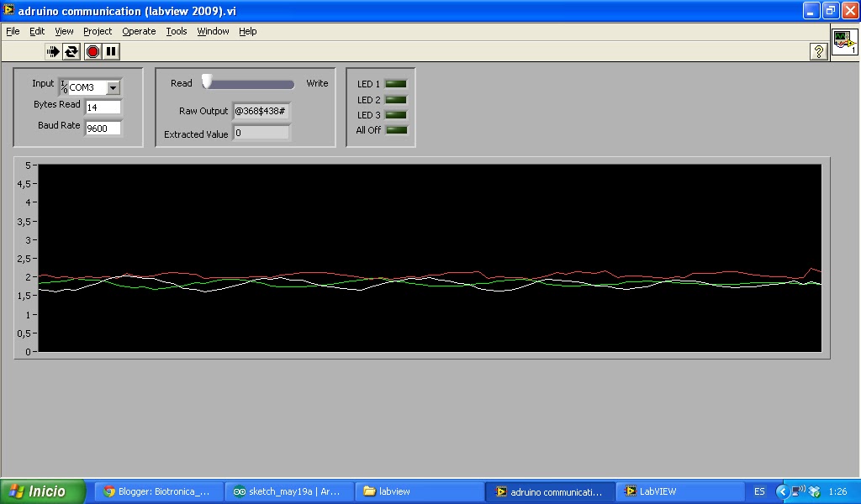Click the Run Continuously toolbar icon

pyautogui.click(x=71, y=51)
